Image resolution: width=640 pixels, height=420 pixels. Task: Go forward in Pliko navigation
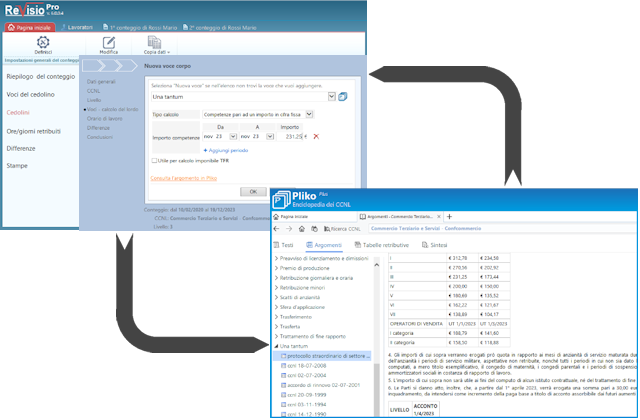pyautogui.click(x=289, y=229)
